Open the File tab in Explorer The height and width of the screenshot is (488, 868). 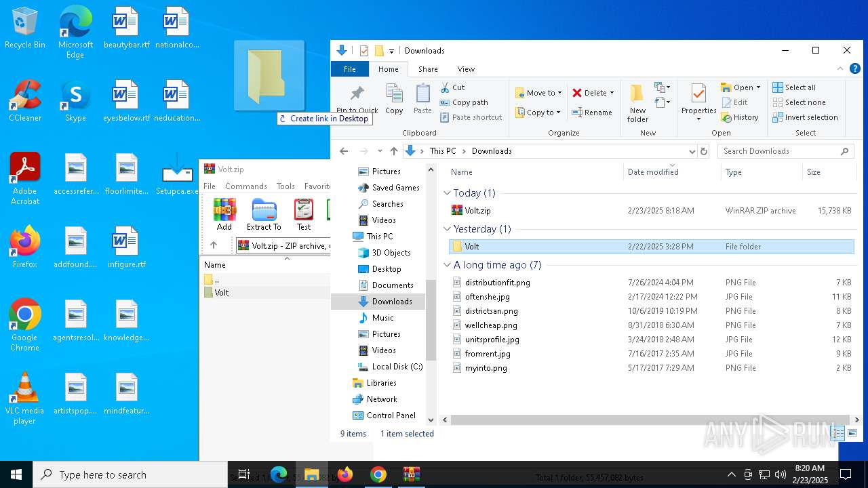(x=350, y=68)
